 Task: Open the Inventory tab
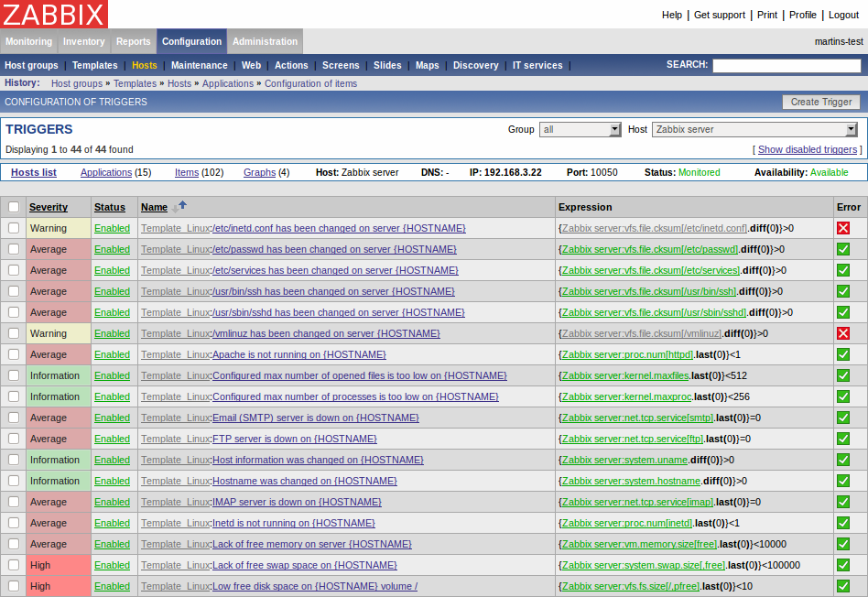click(x=83, y=41)
